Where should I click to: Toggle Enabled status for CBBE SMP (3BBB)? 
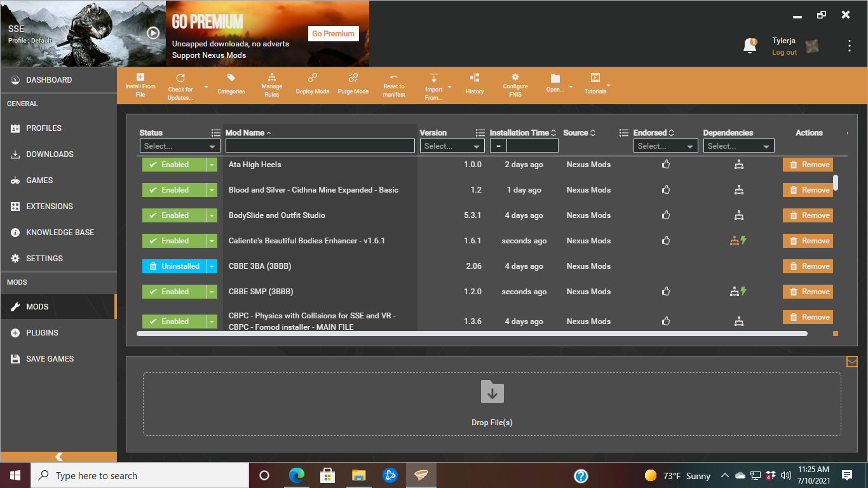click(x=174, y=292)
